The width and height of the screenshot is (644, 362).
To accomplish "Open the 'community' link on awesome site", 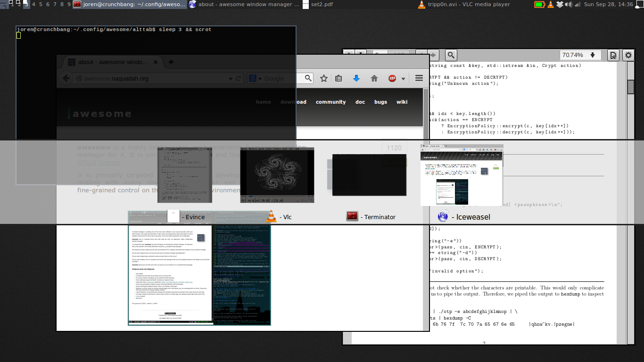I will [331, 102].
